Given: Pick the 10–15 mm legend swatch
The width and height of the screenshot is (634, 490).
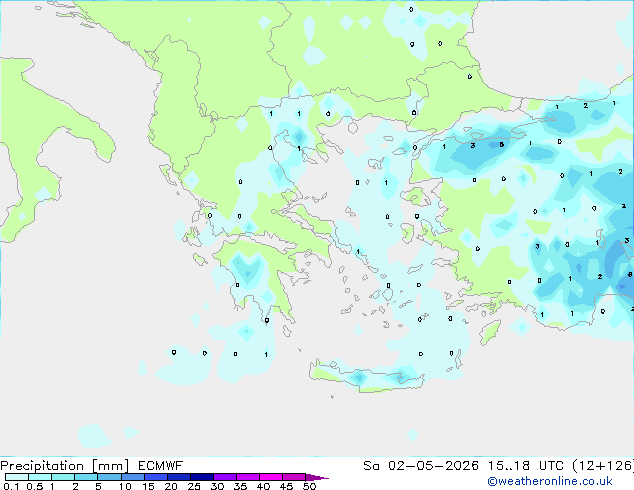Looking at the screenshot, I should coord(132,477).
